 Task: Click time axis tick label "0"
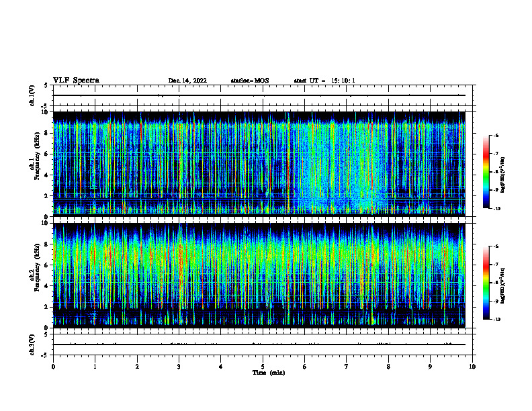(x=53, y=367)
